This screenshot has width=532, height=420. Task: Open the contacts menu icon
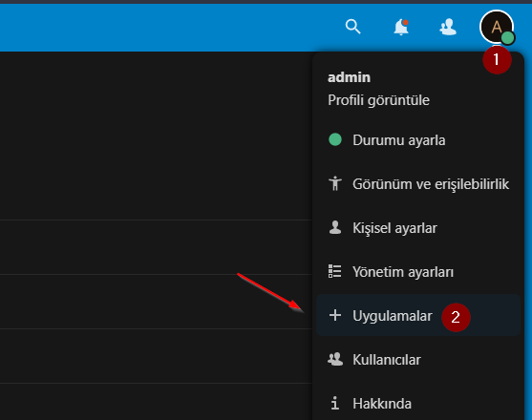tap(448, 27)
